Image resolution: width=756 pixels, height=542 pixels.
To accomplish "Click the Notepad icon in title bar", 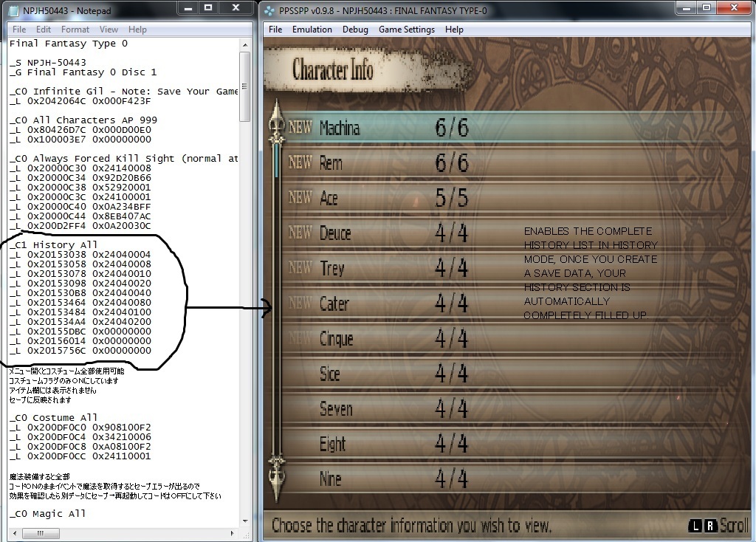I will pos(13,8).
